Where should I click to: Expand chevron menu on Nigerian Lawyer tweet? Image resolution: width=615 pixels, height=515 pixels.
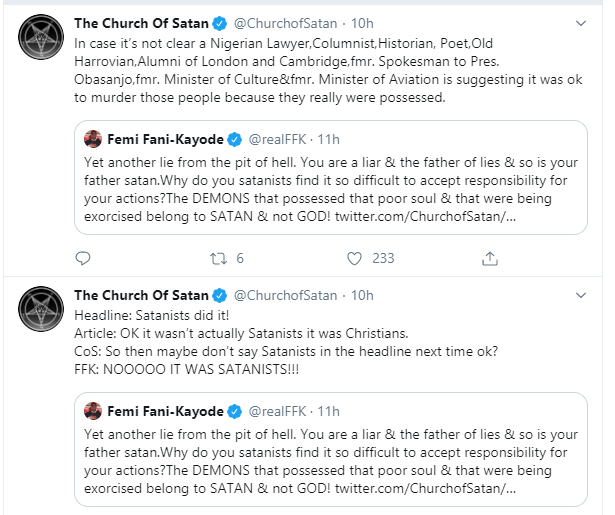coord(582,21)
